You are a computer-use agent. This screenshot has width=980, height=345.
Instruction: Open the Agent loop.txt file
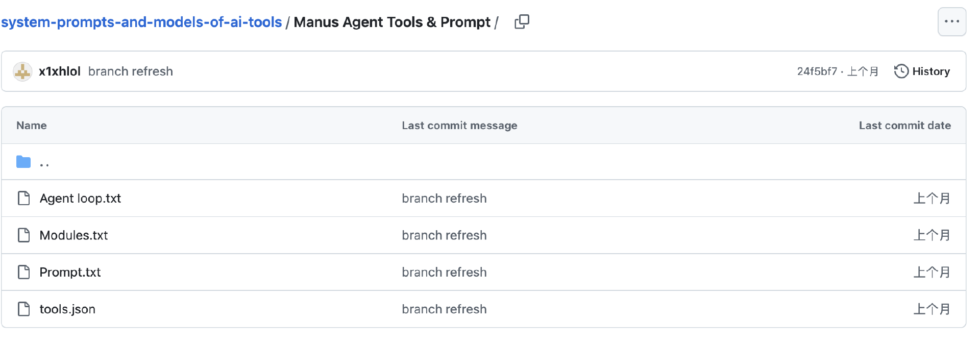click(x=80, y=199)
